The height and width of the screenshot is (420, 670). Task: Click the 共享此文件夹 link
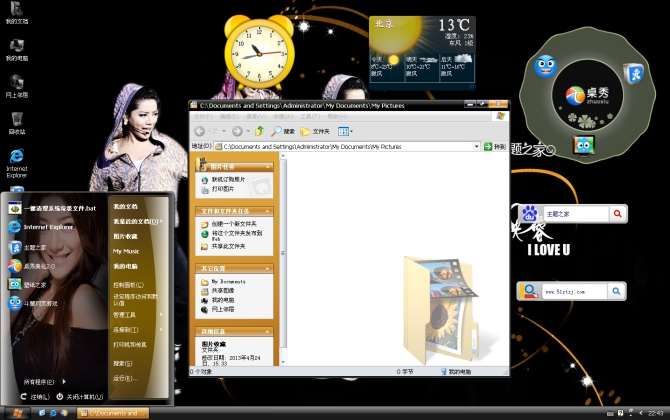coord(228,247)
